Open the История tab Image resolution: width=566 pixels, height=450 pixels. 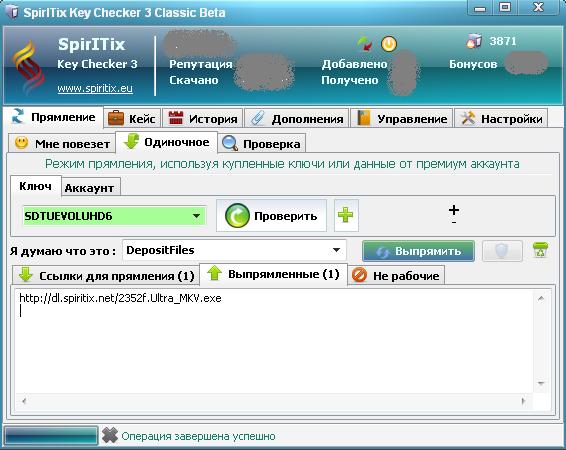203,118
